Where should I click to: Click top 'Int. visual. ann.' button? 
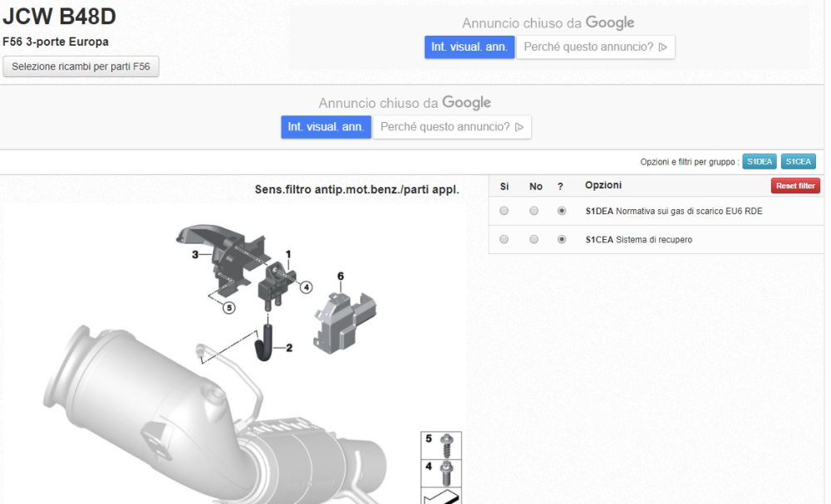[x=469, y=47]
